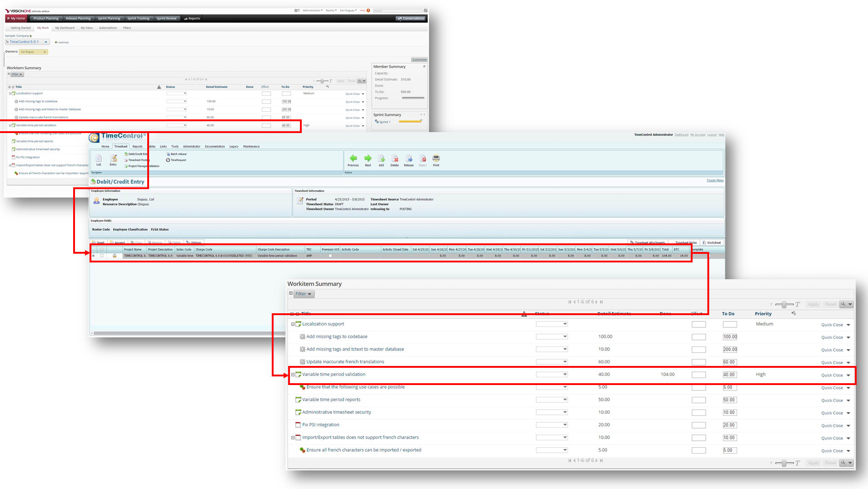
Task: Open the TimeControl 6.9.1 project dropdown
Action: 27,42
